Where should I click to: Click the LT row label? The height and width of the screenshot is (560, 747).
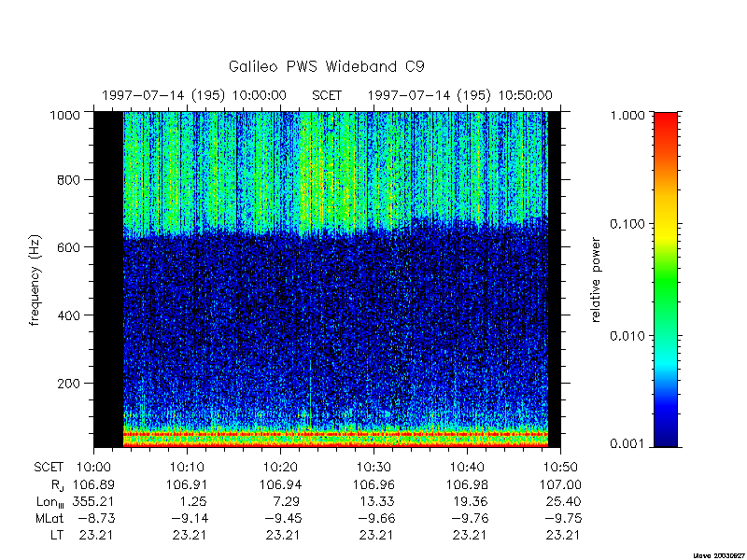(x=57, y=535)
